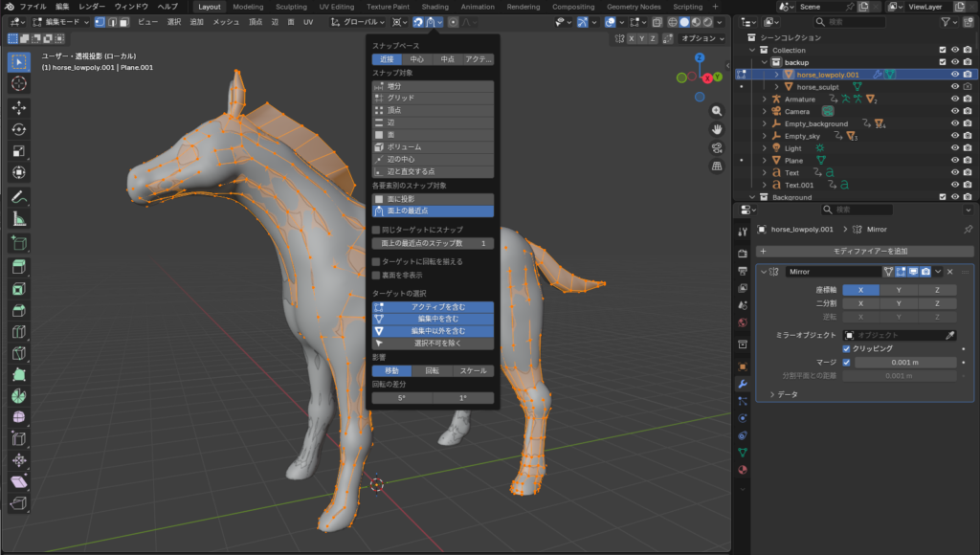The width and height of the screenshot is (980, 555).
Task: Open the レンダー menu in the top bar
Action: (x=92, y=7)
